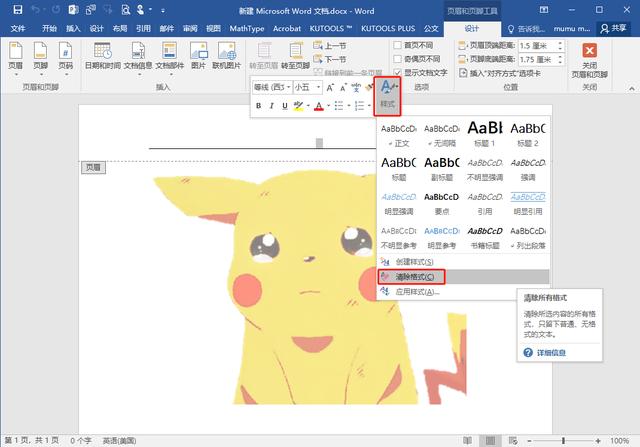Image resolution: width=640 pixels, height=447 pixels.
Task: Open the 文档部件 quick parts menu
Action: [169, 58]
